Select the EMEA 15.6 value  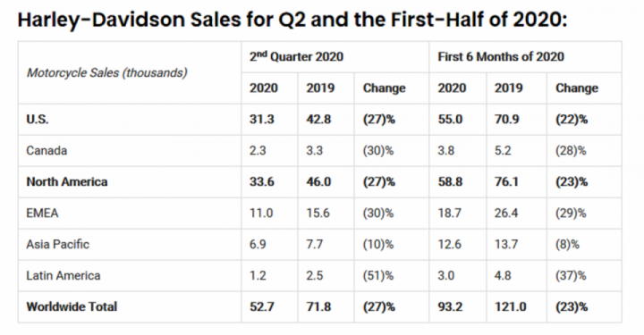318,213
